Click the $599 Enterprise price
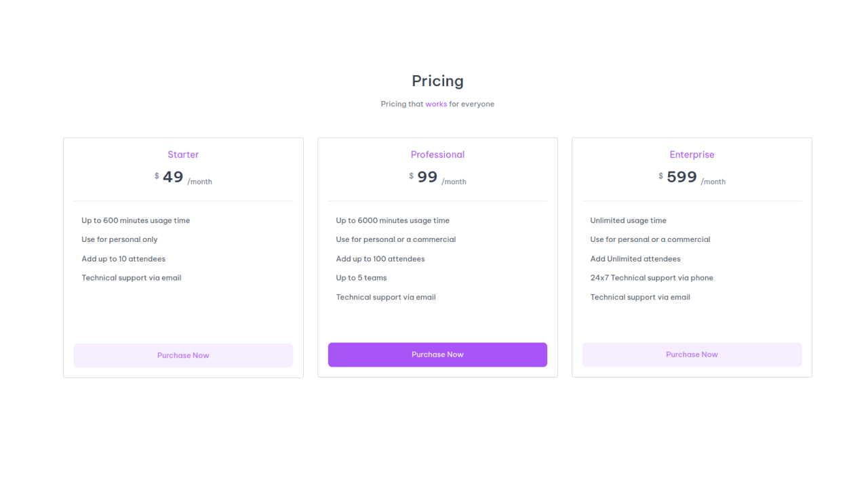Image resolution: width=868 pixels, height=488 pixels. (681, 177)
